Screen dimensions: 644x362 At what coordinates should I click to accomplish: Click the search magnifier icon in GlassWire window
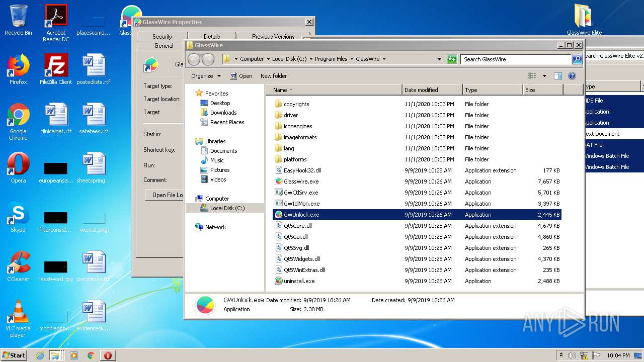(577, 59)
